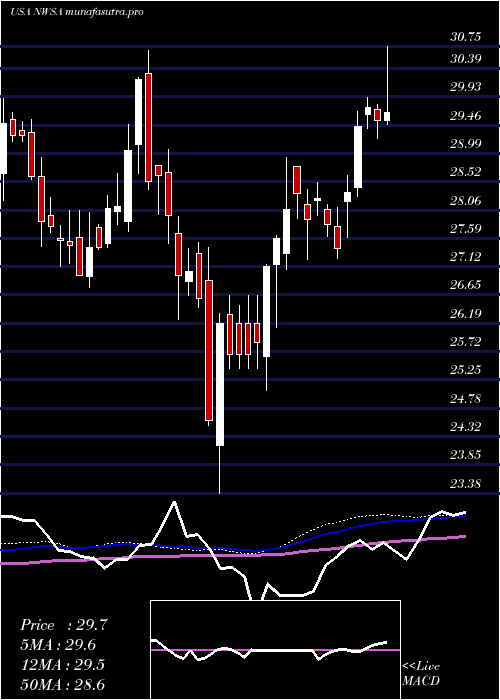
Task: Select the 30.75 price axis label
Action: click(x=466, y=37)
